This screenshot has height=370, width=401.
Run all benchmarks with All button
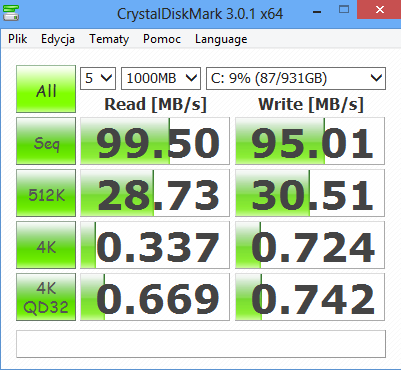pos(46,89)
